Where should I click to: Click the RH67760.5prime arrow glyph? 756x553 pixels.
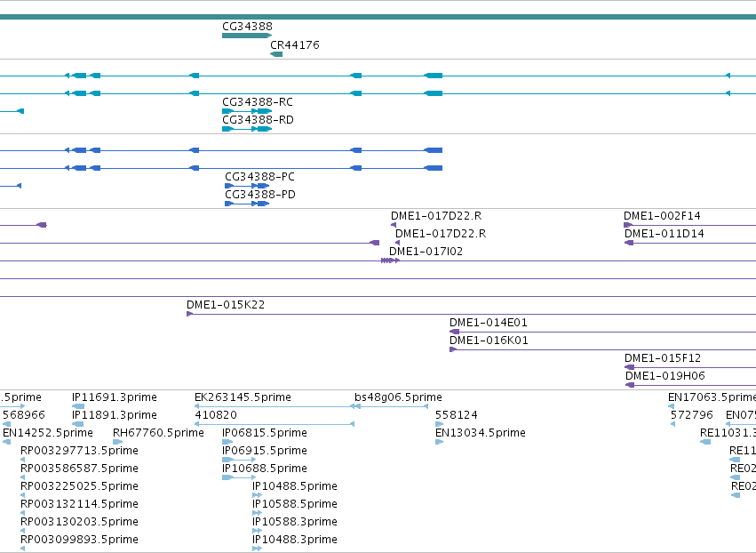(x=117, y=442)
